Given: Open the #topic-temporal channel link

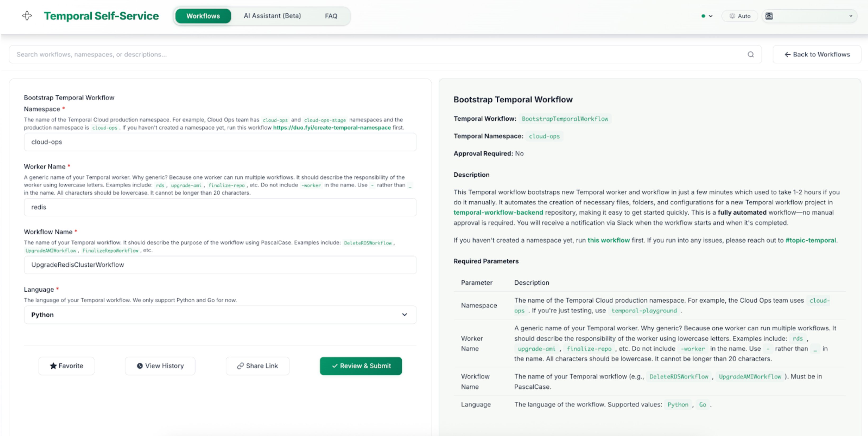Looking at the screenshot, I should pos(810,240).
